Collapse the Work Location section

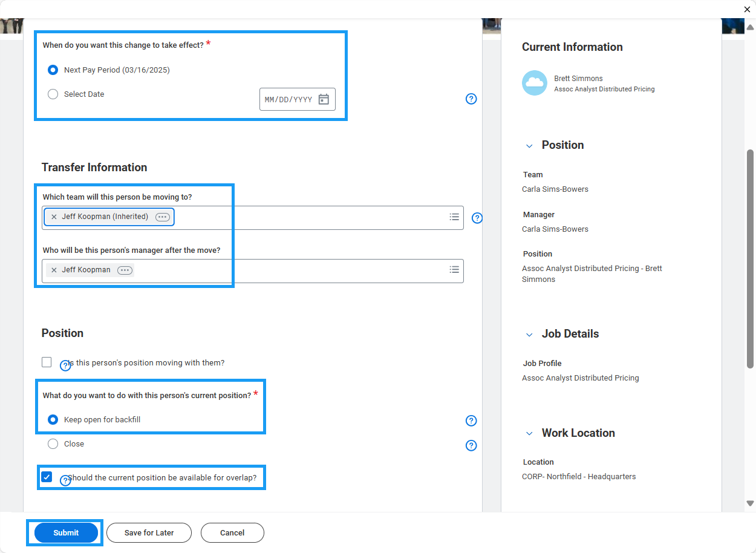point(529,434)
